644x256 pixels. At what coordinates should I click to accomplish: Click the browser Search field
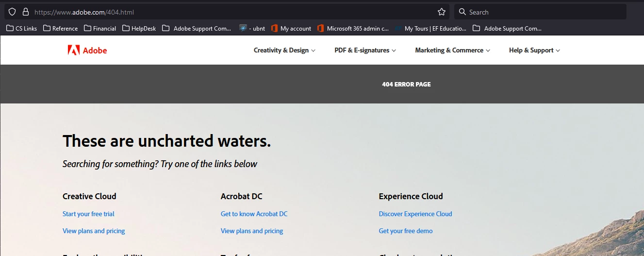[x=540, y=12]
